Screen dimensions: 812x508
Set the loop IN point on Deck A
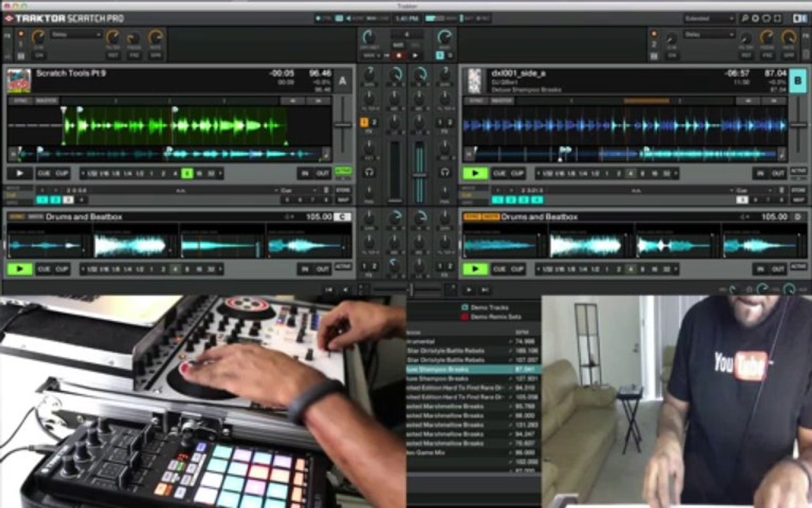[x=304, y=174]
